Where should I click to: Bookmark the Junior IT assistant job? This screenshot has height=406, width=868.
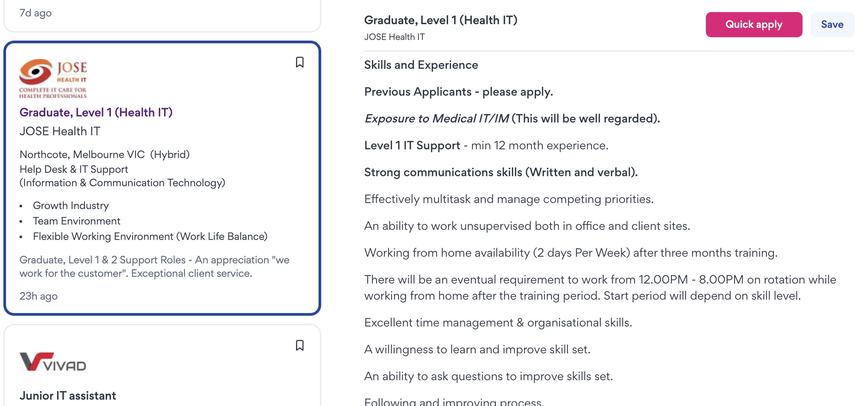click(x=299, y=345)
